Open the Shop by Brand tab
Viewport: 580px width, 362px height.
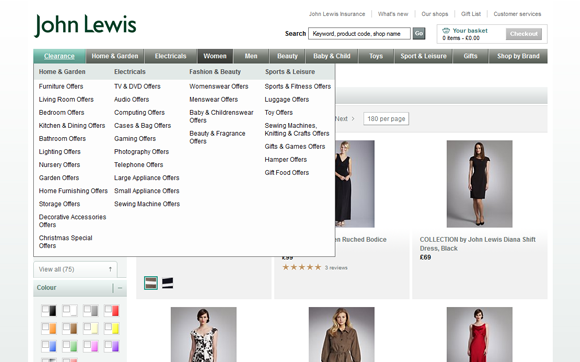point(518,56)
